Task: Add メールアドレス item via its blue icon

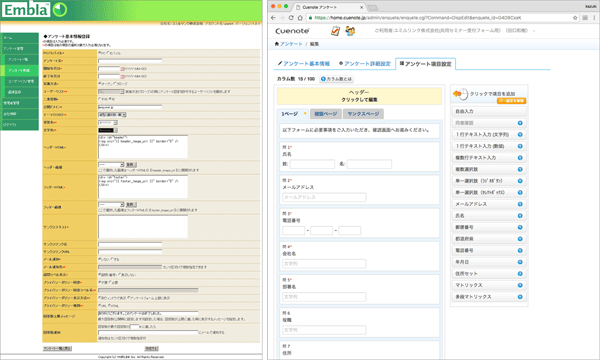Action: coord(520,204)
